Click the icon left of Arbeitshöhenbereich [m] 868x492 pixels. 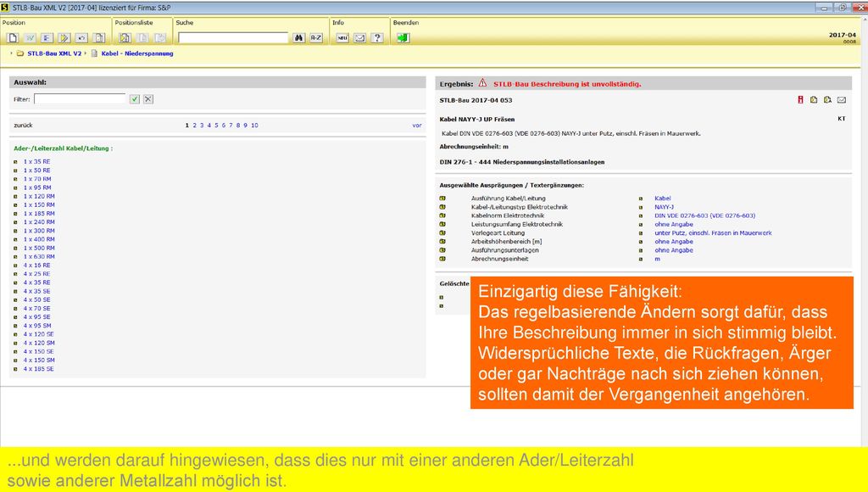pos(442,242)
